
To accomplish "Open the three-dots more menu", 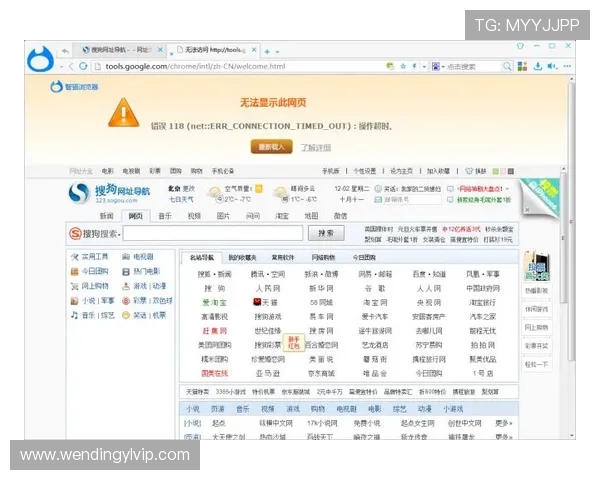I will [x=567, y=66].
